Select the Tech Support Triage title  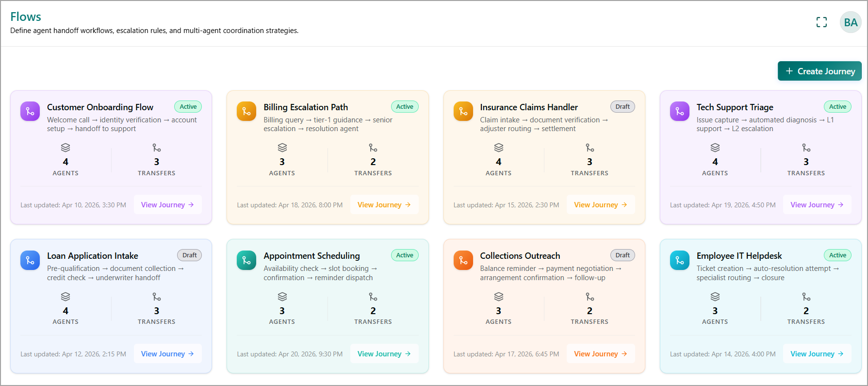pos(735,107)
